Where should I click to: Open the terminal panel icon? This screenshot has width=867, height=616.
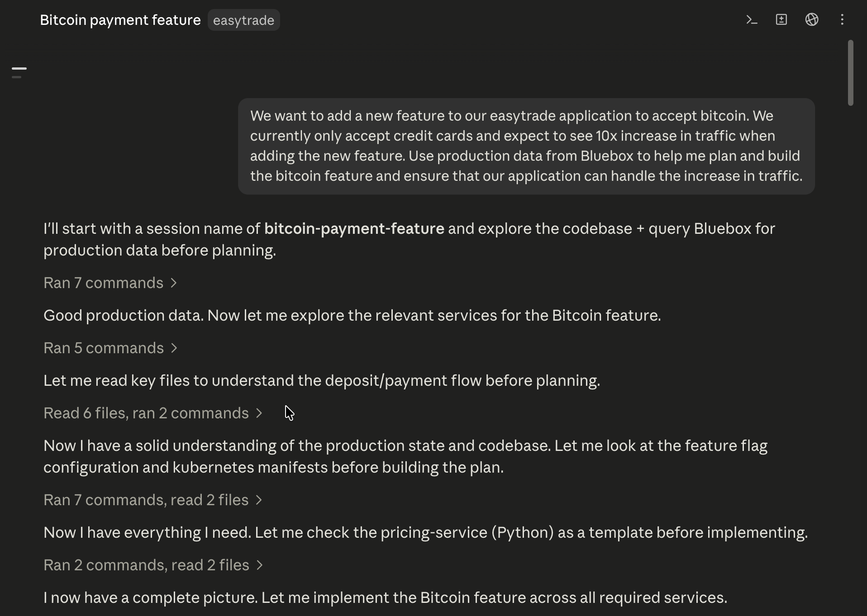(752, 20)
